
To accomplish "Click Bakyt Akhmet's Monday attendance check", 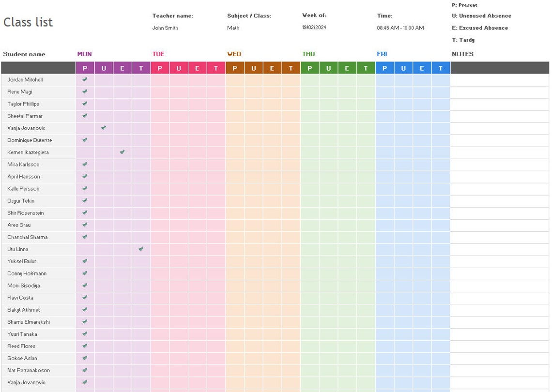I will (85, 310).
